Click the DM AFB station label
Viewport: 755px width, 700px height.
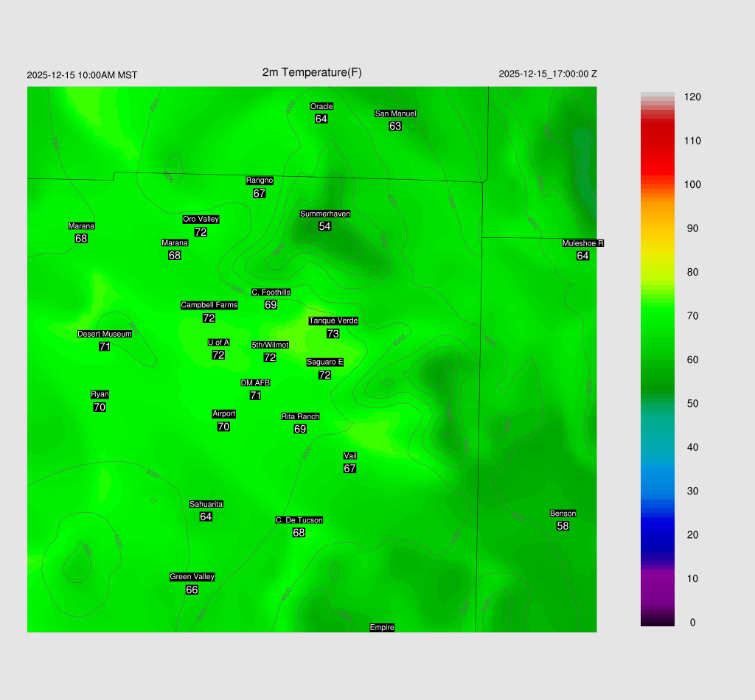(x=255, y=383)
